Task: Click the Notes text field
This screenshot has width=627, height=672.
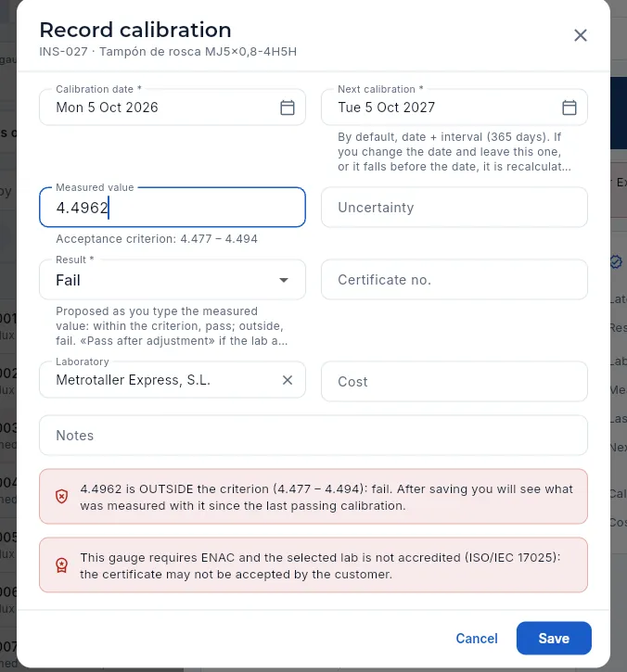Action: coord(313,436)
